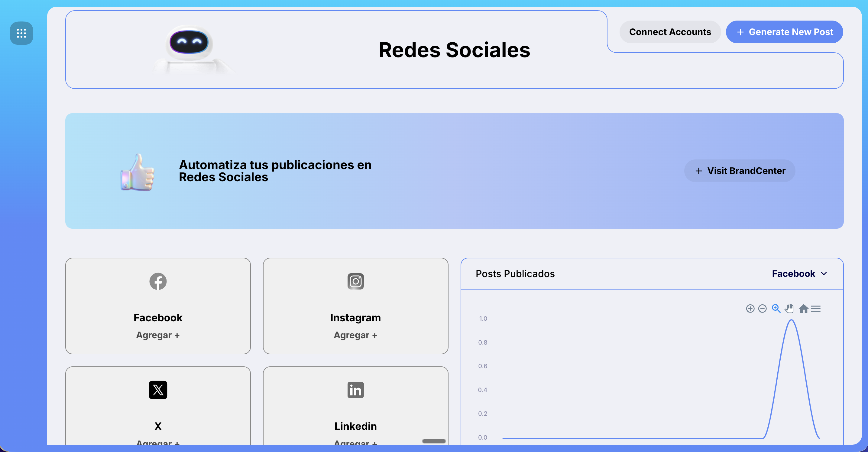Click Agregar + under Facebook
Image resolution: width=868 pixels, height=452 pixels.
(x=158, y=335)
